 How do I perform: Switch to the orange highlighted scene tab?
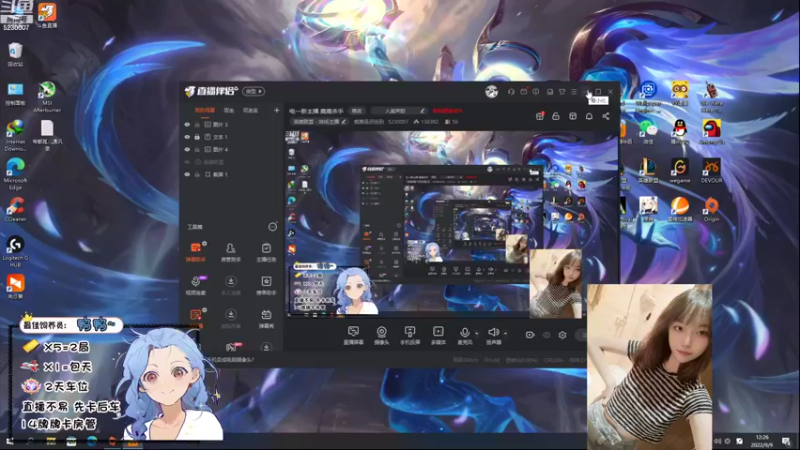205,110
